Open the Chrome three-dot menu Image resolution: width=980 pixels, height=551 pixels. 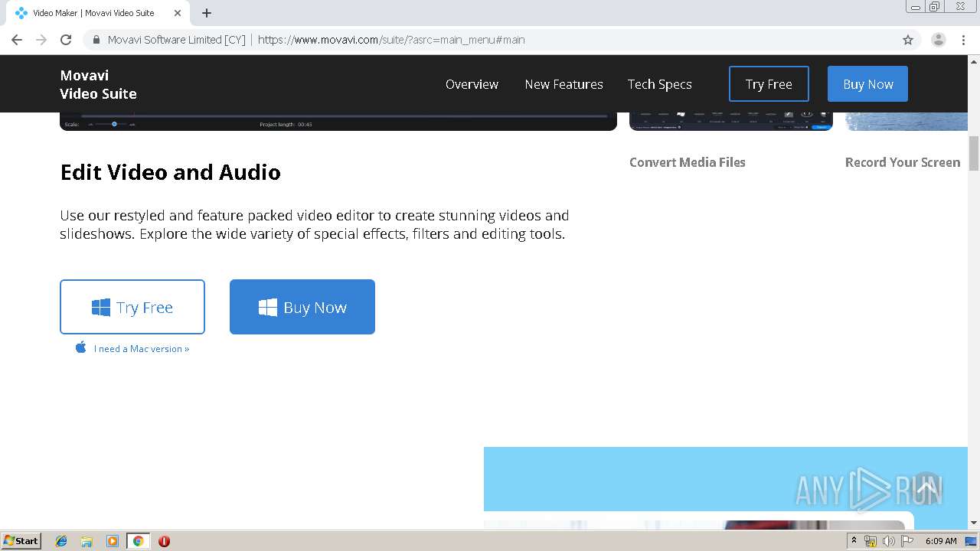click(x=964, y=40)
